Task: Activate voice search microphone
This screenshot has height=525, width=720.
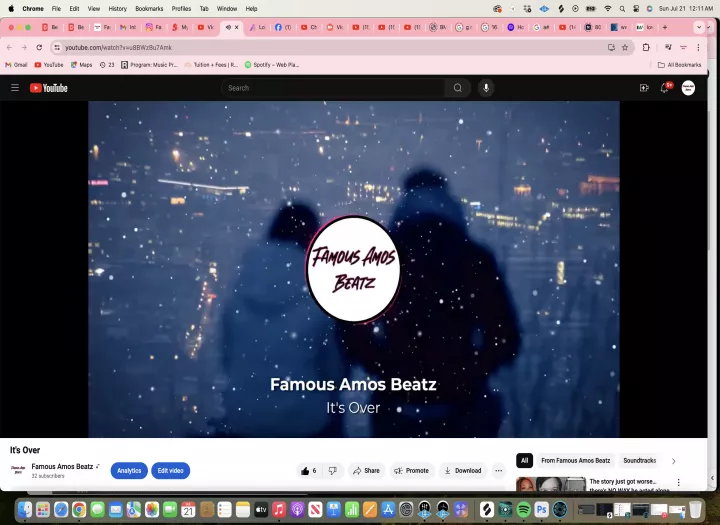Action: tap(486, 88)
